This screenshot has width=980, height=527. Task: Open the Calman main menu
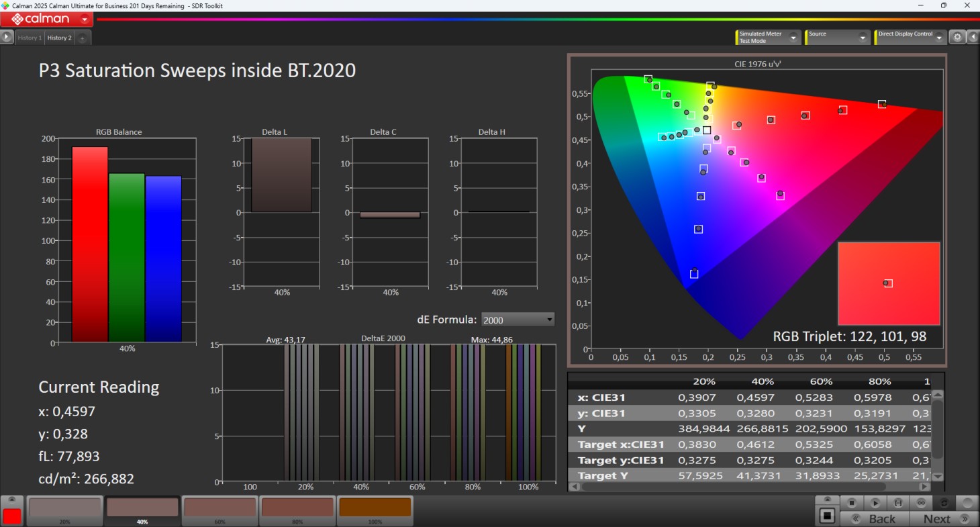coord(46,19)
